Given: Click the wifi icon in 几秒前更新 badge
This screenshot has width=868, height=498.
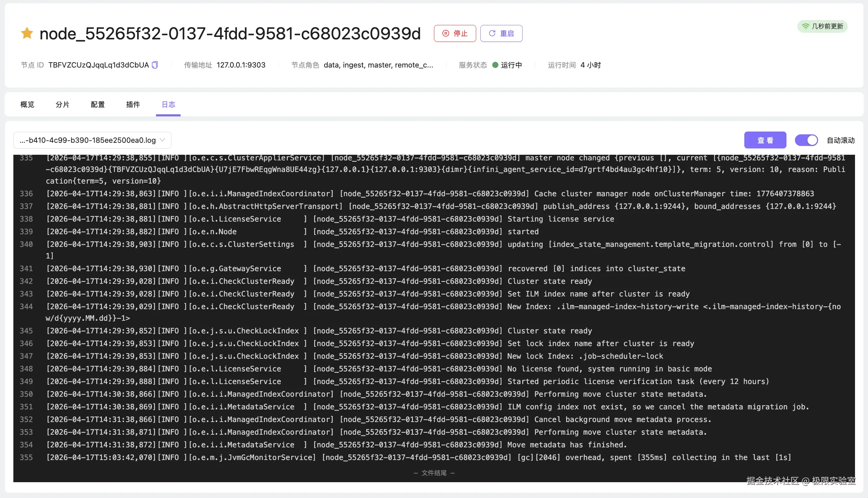Looking at the screenshot, I should [805, 26].
